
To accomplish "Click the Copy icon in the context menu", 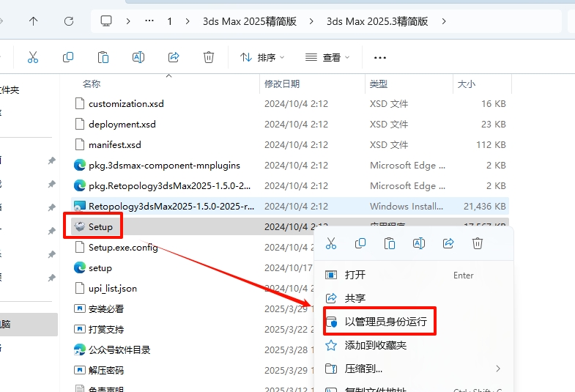I will tap(360, 243).
